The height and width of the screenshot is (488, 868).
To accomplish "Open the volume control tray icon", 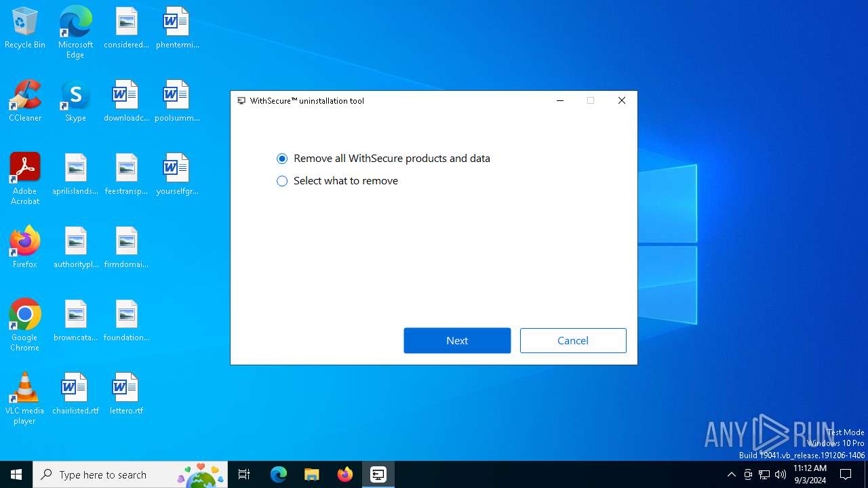I will [781, 474].
